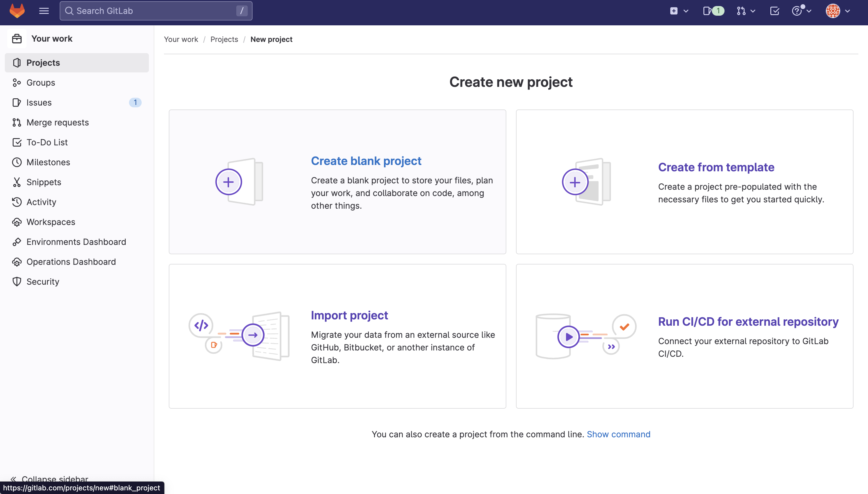868x494 pixels.
Task: Select Projects in the sidebar
Action: click(77, 63)
